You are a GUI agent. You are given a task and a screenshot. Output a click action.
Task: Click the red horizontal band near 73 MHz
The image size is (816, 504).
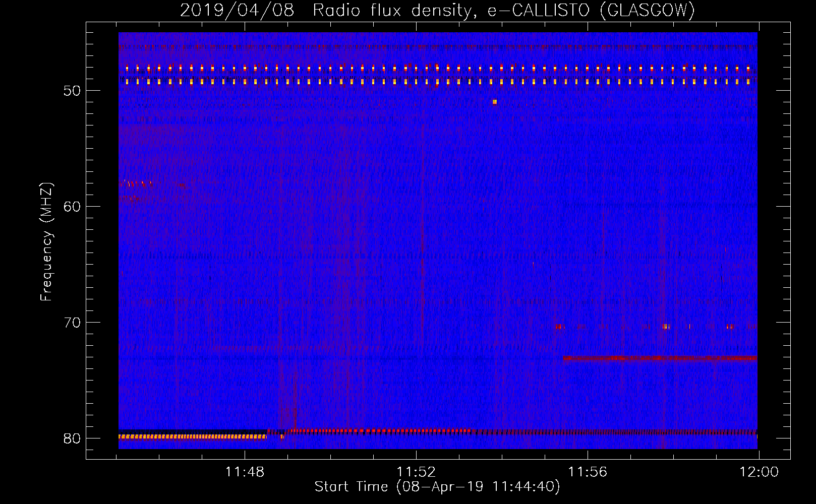(x=660, y=358)
